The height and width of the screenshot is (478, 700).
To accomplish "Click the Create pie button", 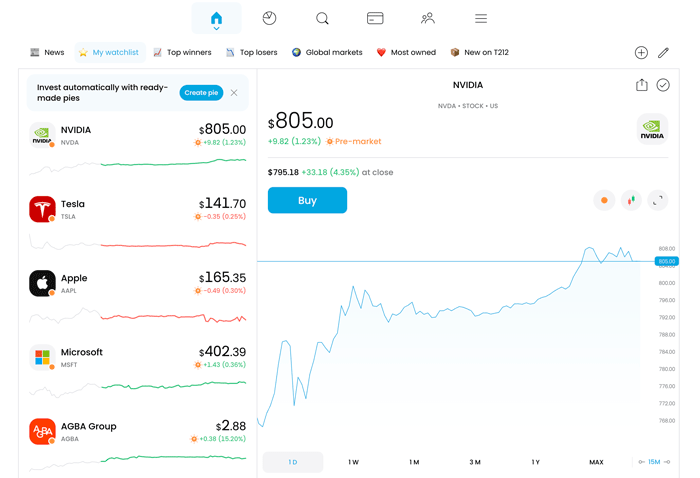I will pyautogui.click(x=201, y=93).
